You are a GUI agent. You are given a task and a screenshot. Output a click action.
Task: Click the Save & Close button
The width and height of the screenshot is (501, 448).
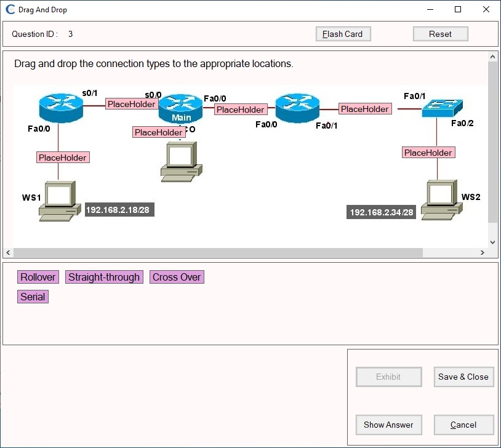pyautogui.click(x=463, y=377)
